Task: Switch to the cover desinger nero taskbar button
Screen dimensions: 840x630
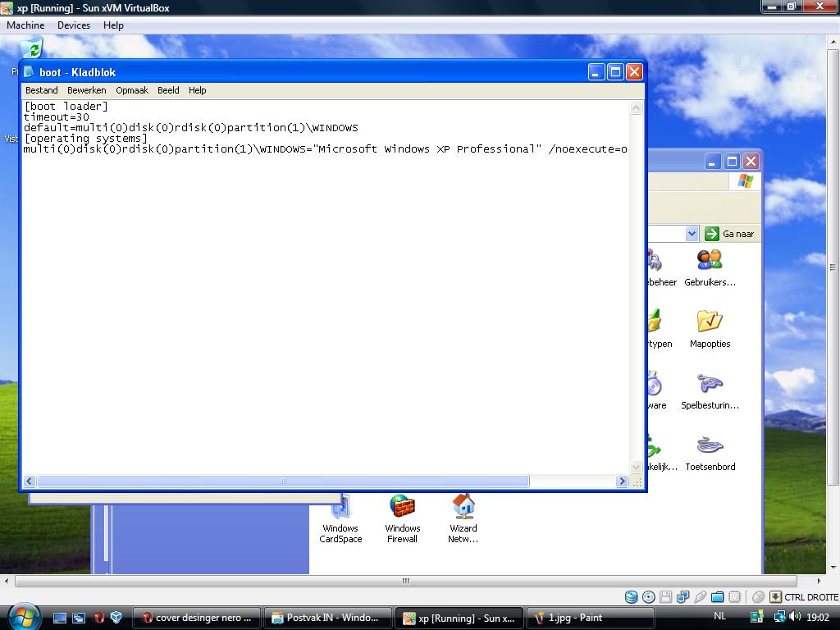Action: [x=196, y=618]
